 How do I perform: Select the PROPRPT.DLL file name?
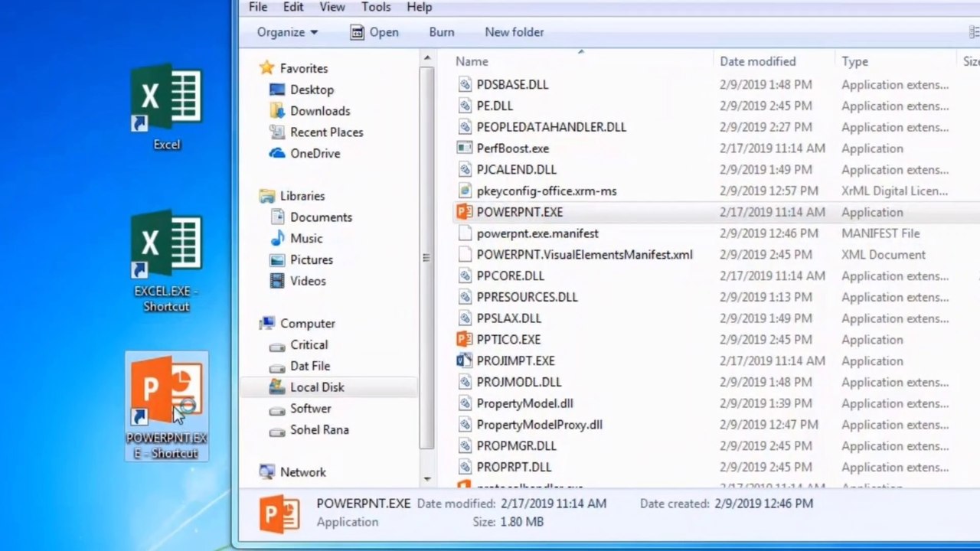tap(514, 467)
